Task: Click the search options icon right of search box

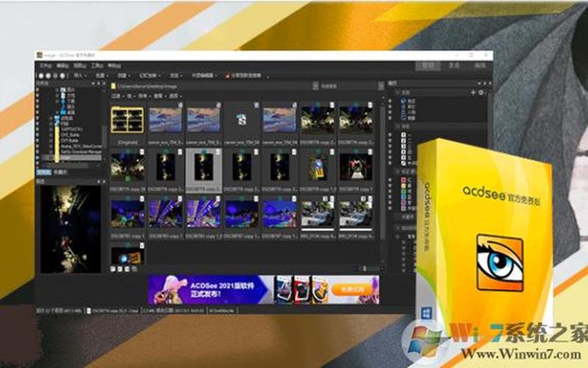Action: click(x=381, y=86)
